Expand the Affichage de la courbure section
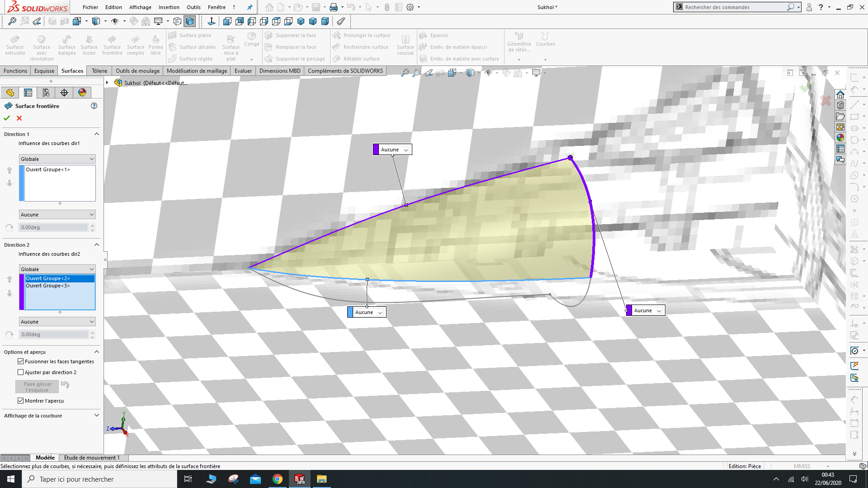The width and height of the screenshot is (868, 488). [x=96, y=416]
